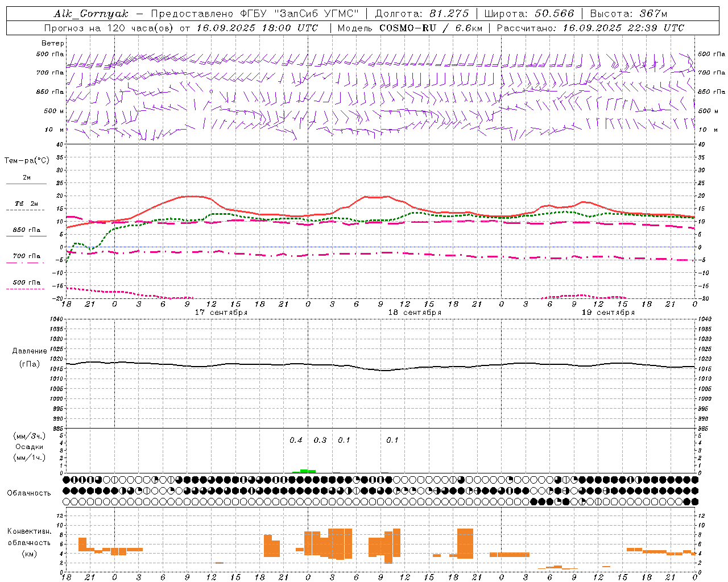Click the date label 19 сентября
Image resolution: width=728 pixels, height=582 pixels.
coord(608,313)
